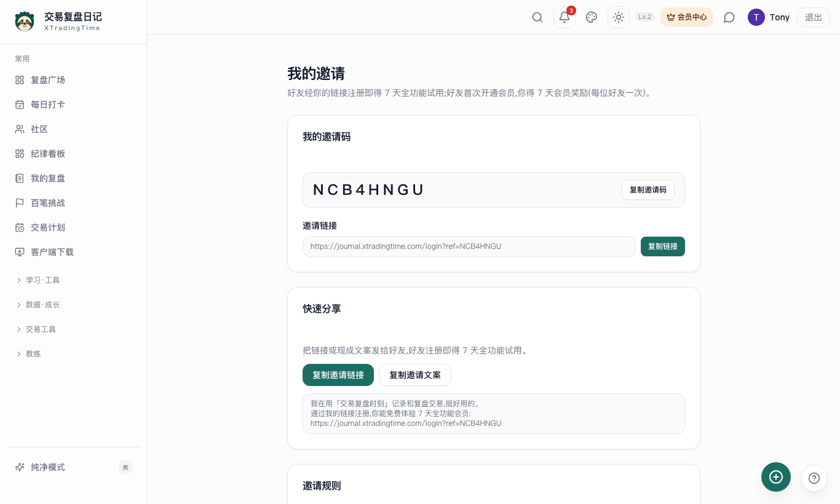Click the 快速分享 card title
Viewport: 840px width, 504px height.
coord(322,309)
